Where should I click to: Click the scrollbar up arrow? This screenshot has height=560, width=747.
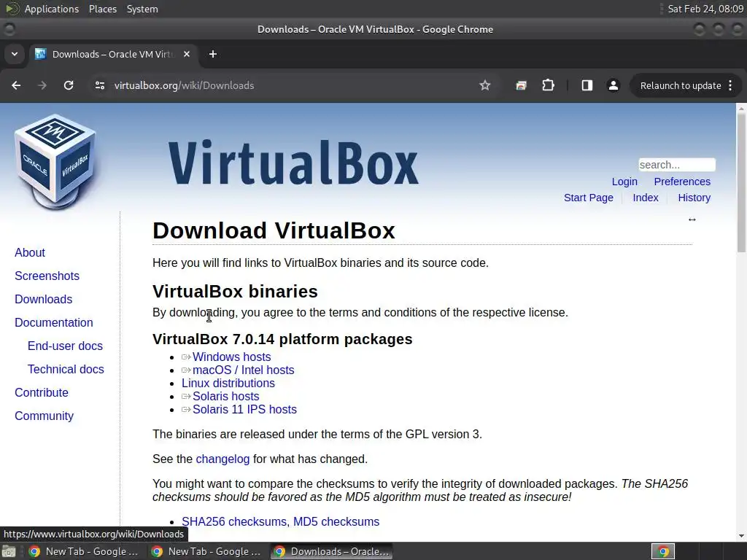pyautogui.click(x=741, y=108)
